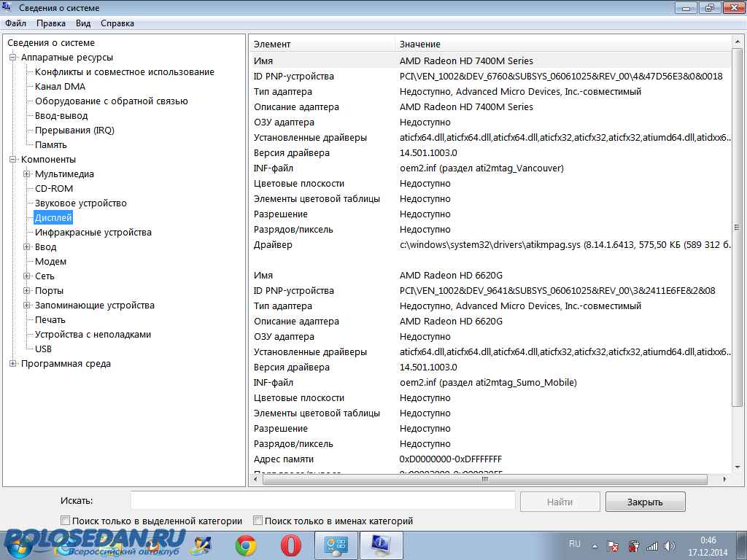Open the Справка menu
Image resolution: width=747 pixels, height=560 pixels.
117,23
